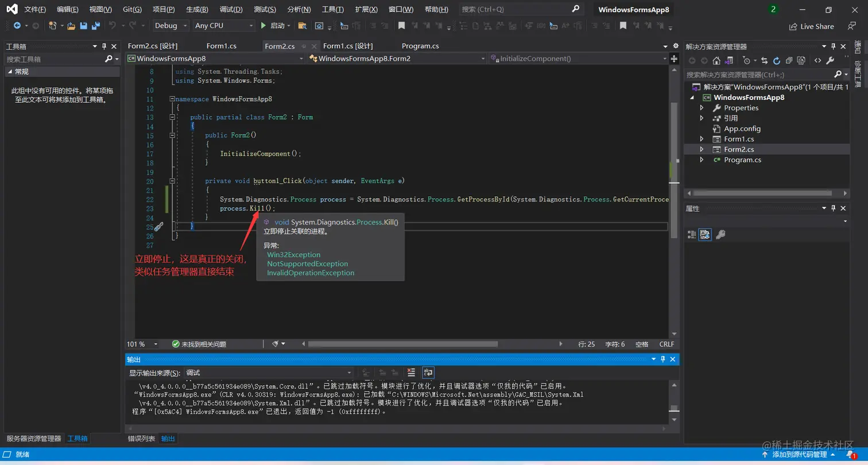Image resolution: width=868 pixels, height=465 pixels.
Task: Save the current file with the disk icon
Action: [x=84, y=26]
